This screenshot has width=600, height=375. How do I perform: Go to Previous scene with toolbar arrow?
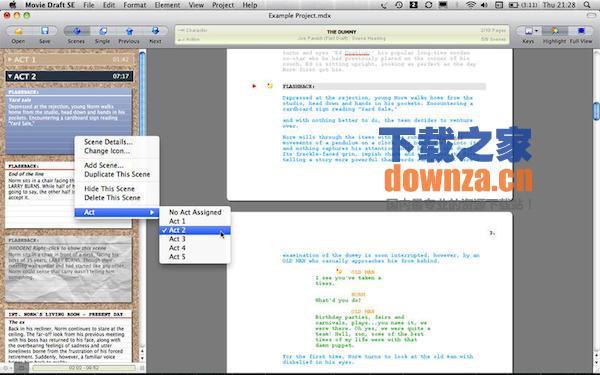point(129,31)
